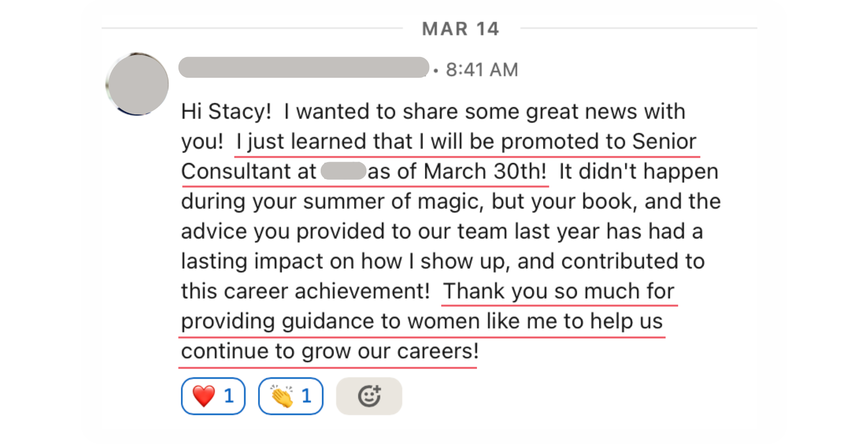Open the sender's redacted name link

coord(303,68)
